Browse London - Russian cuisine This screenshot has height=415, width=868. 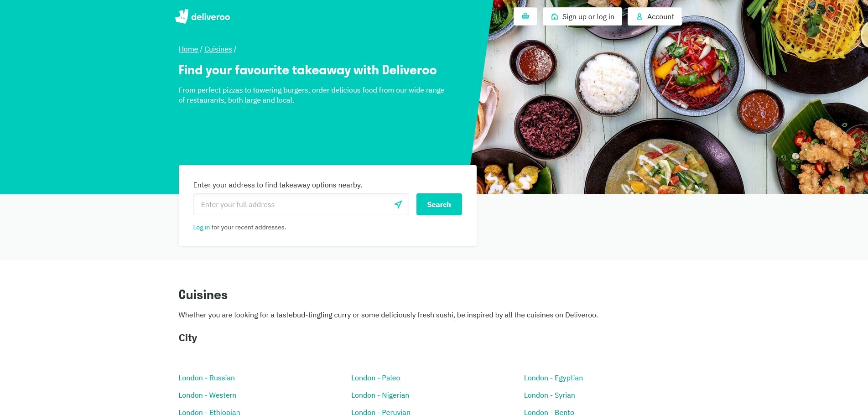(x=207, y=378)
